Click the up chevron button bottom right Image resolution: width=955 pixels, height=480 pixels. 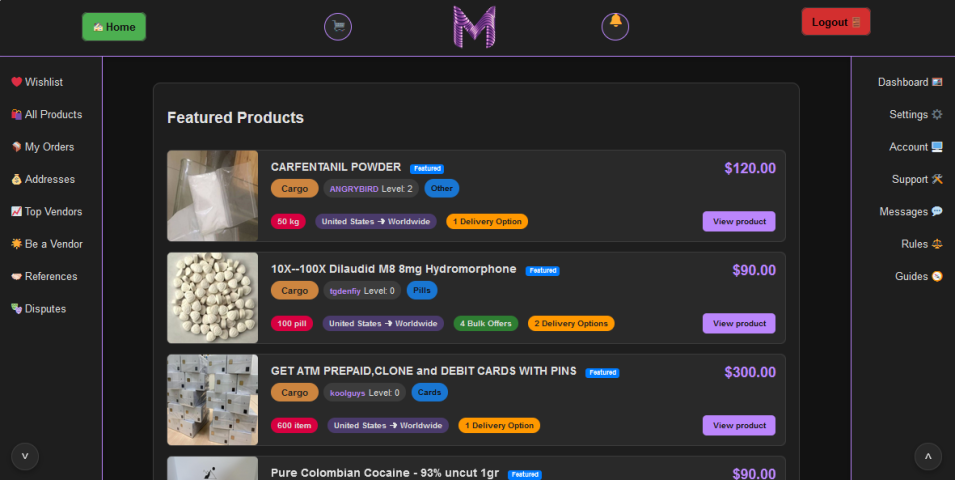click(x=928, y=456)
